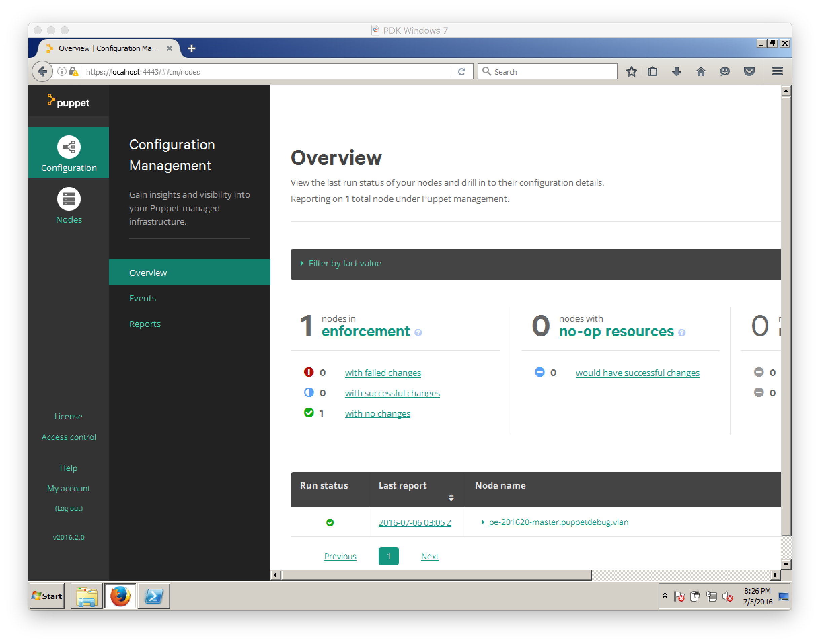Show nodes with failed changes
This screenshot has width=820, height=644.
[383, 372]
